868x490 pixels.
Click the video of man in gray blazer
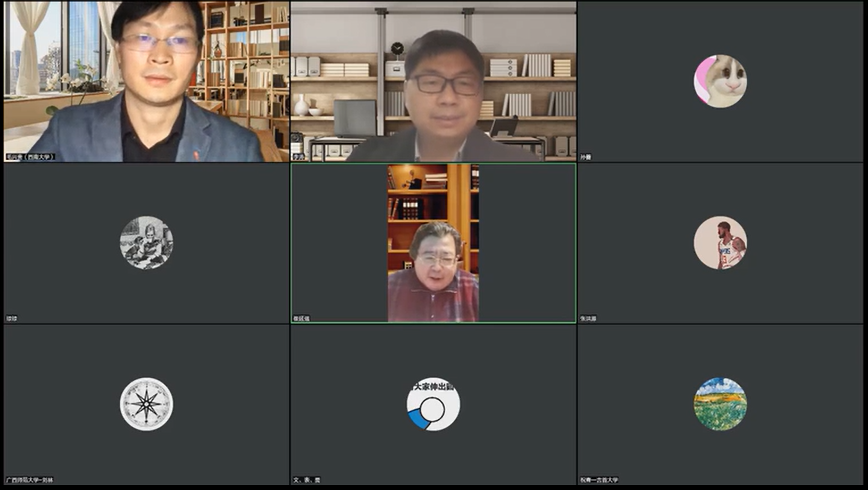click(147, 81)
